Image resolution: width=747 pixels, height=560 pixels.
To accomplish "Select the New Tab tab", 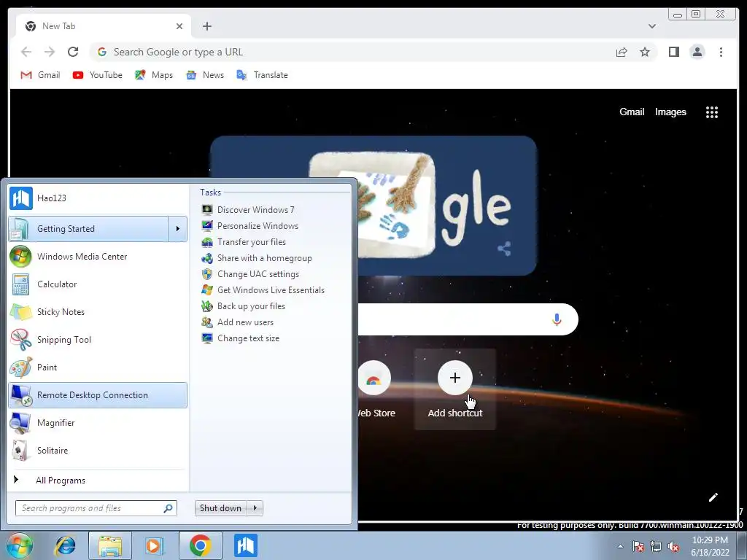I will click(x=104, y=26).
